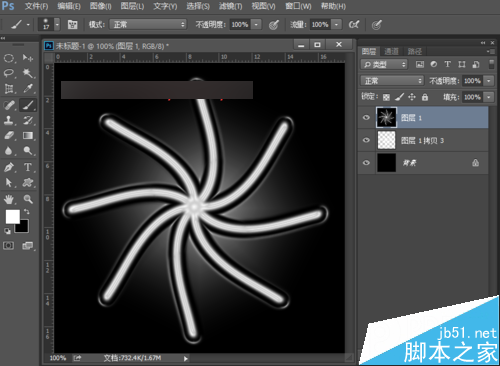Image resolution: width=500 pixels, height=366 pixels.
Task: Select the 图层 1 layer thumbnail
Action: pos(386,117)
